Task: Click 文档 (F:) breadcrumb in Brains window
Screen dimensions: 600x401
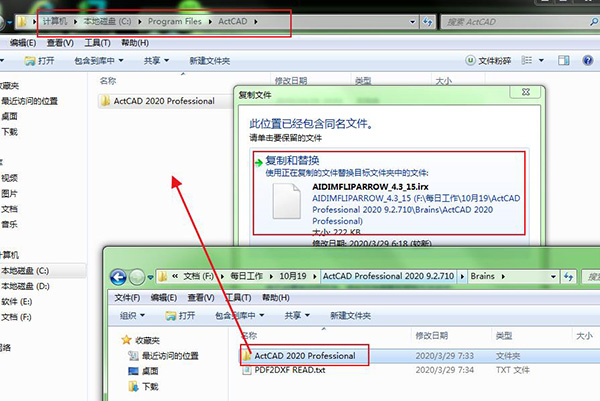Action: coord(198,276)
